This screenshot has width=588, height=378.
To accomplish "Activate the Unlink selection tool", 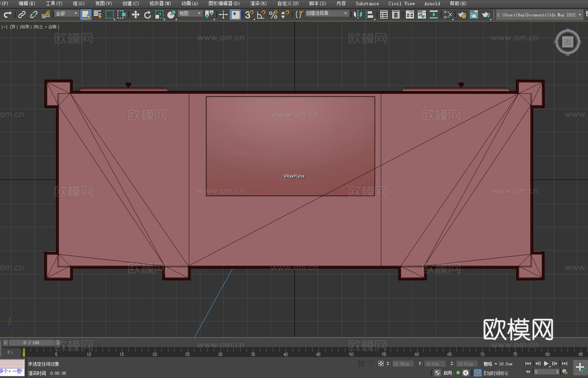I will coord(34,14).
